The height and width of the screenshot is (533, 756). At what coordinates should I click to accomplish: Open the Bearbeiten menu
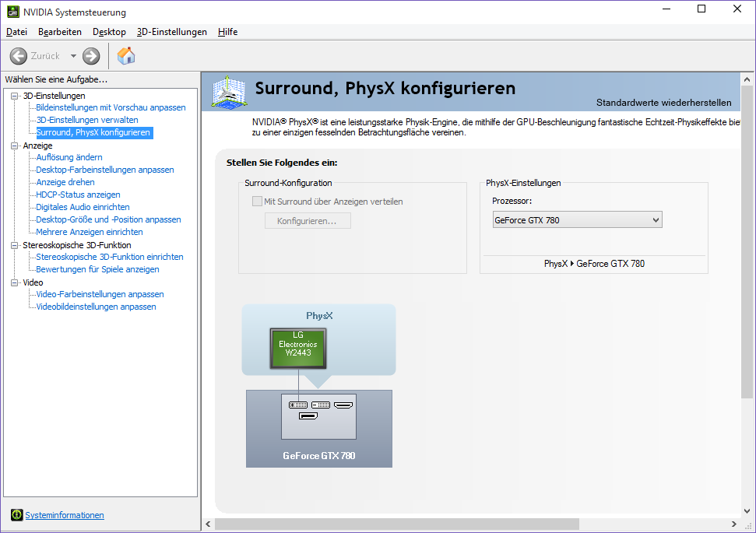tap(60, 32)
